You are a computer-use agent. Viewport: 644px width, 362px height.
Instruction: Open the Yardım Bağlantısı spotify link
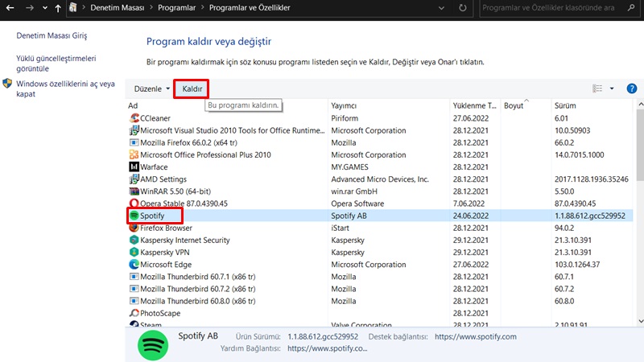pyautogui.click(x=328, y=348)
